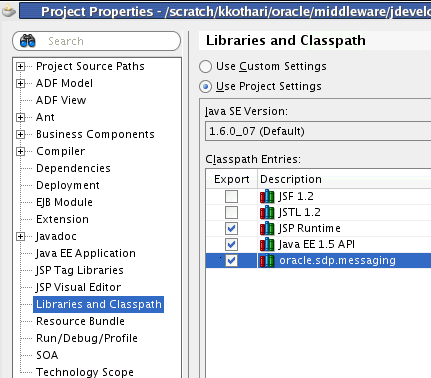
Task: Select ADF Model label in tree
Action: coord(64,83)
